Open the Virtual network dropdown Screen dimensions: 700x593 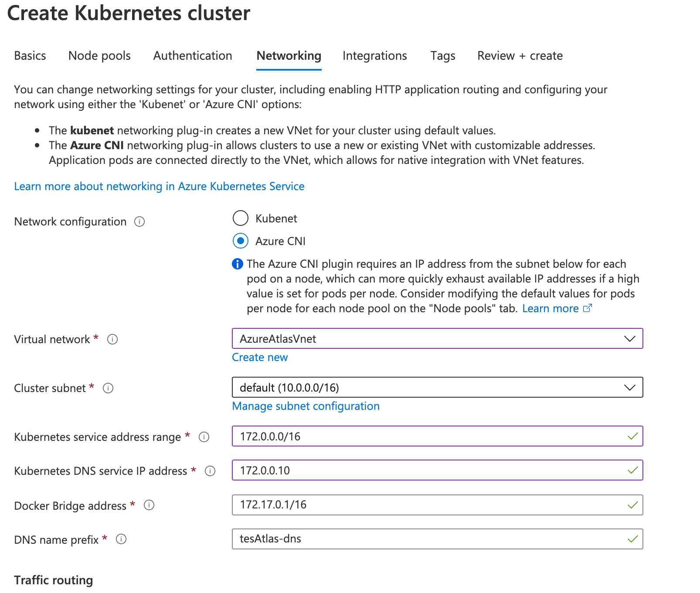(437, 339)
